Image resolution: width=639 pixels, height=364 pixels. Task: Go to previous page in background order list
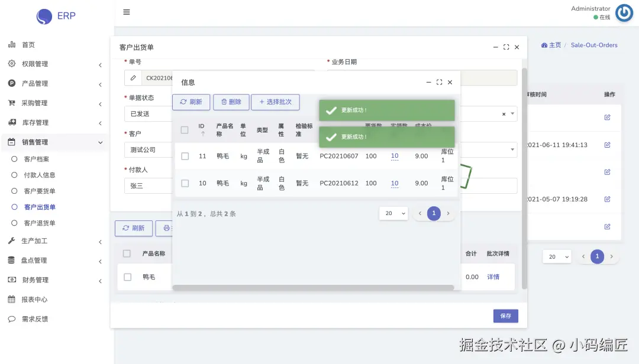tap(583, 256)
